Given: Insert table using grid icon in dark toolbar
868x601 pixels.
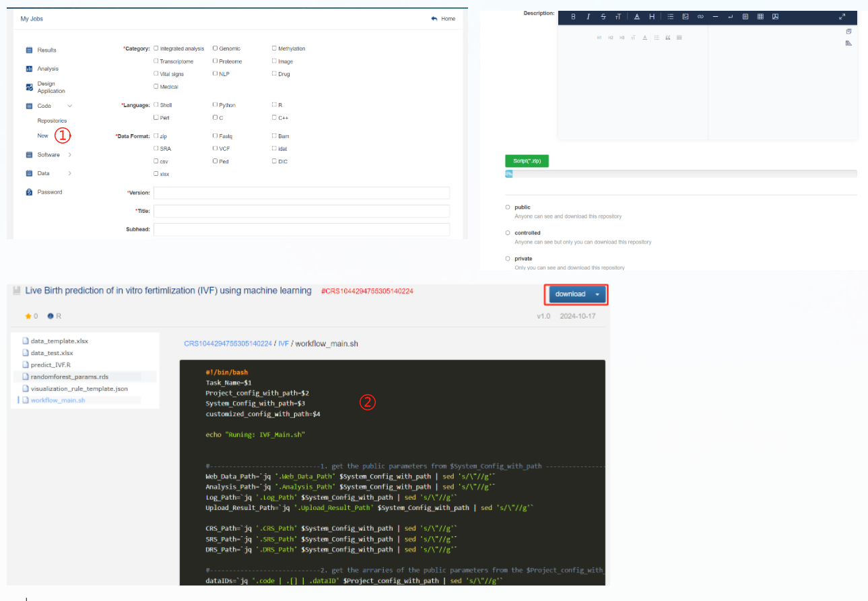Looking at the screenshot, I should coord(760,17).
